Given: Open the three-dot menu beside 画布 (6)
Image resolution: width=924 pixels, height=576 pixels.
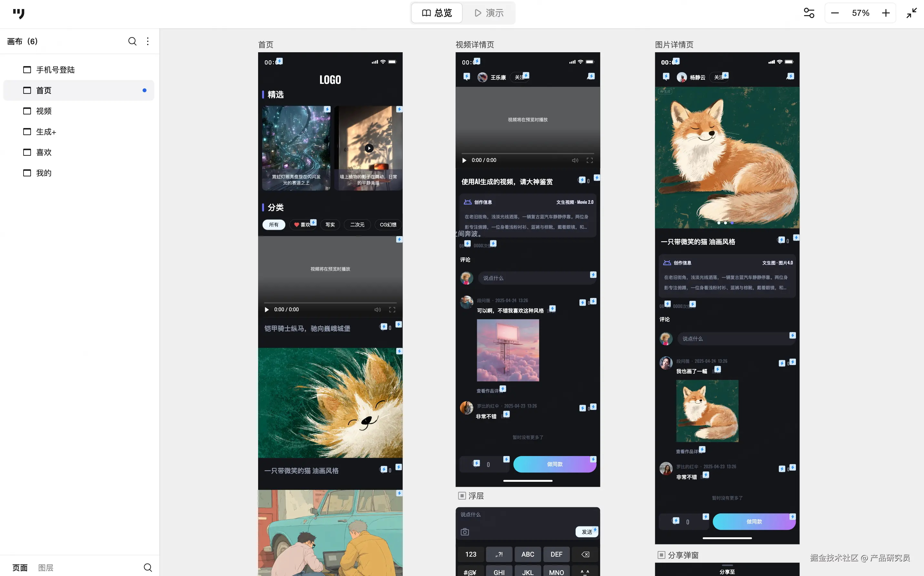Looking at the screenshot, I should (148, 41).
